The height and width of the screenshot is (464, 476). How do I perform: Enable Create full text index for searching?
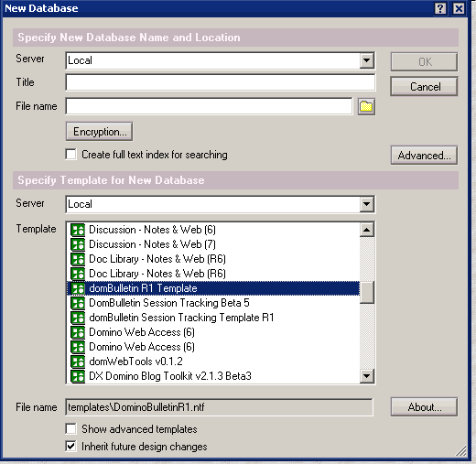71,155
